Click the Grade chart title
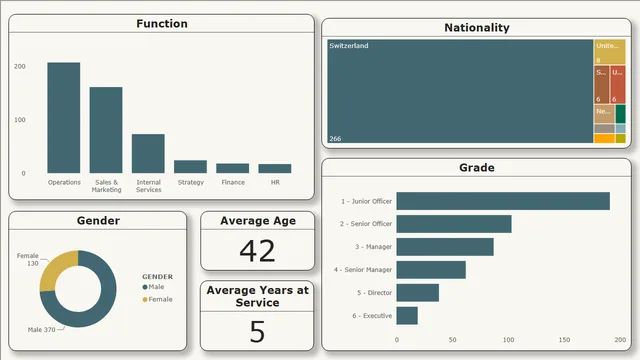Image resolution: width=640 pixels, height=360 pixels. [477, 168]
